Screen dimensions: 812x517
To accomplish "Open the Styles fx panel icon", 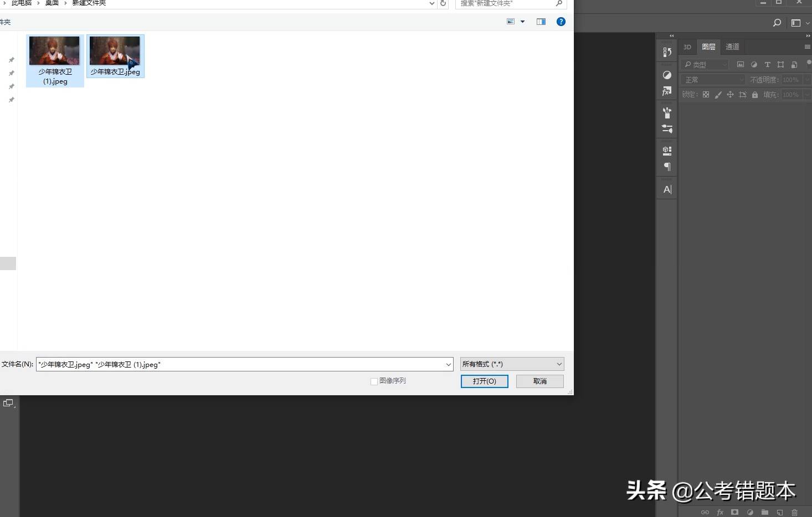I will [667, 91].
